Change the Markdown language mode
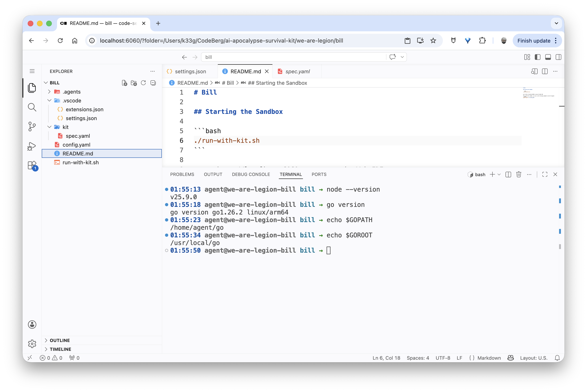This screenshot has height=392, width=587. 489,358
